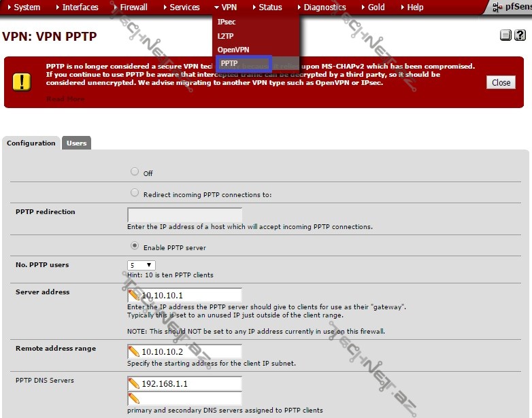The height and width of the screenshot is (418, 532).
Task: Click the PPTP redirection input field
Action: click(x=184, y=215)
